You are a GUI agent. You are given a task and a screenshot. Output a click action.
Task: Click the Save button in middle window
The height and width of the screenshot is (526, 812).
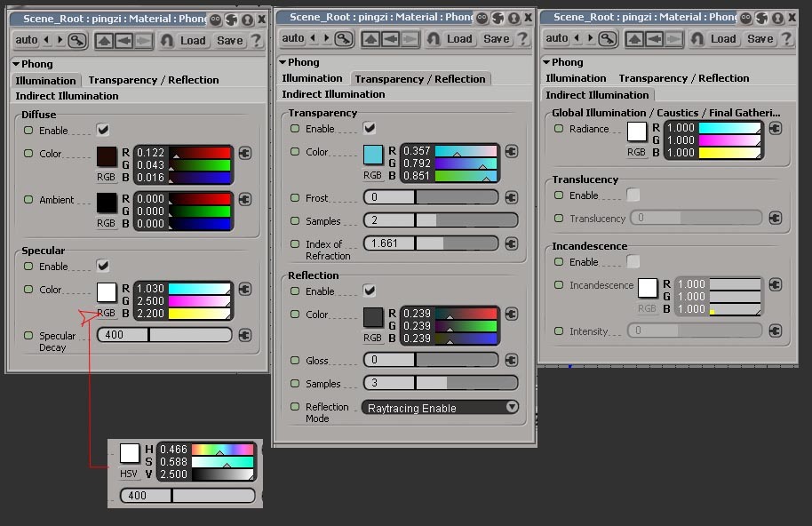(497, 39)
